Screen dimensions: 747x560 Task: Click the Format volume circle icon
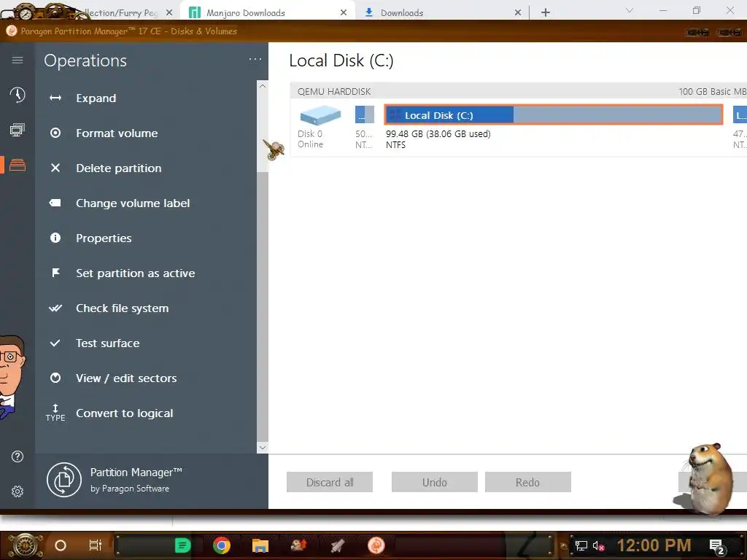55,133
